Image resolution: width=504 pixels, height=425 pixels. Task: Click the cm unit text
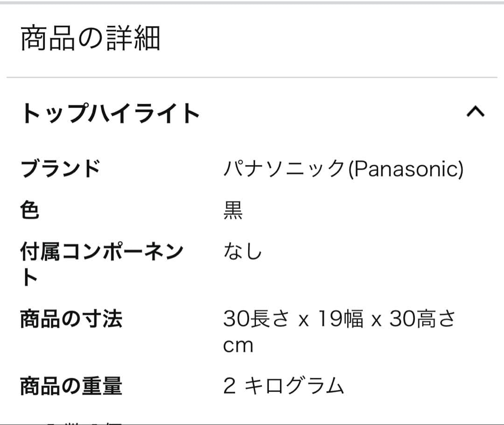pyautogui.click(x=238, y=346)
